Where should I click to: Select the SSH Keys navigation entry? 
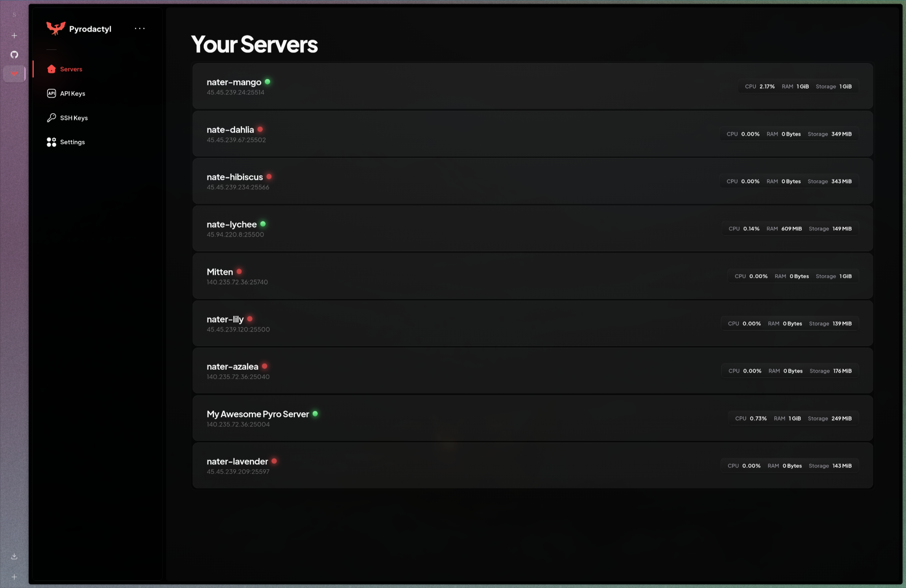point(74,118)
